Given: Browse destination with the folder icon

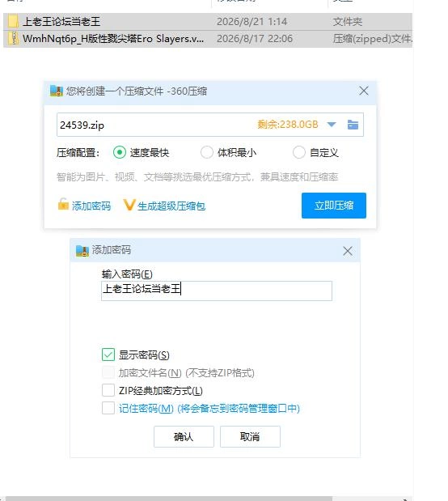Looking at the screenshot, I should [353, 125].
